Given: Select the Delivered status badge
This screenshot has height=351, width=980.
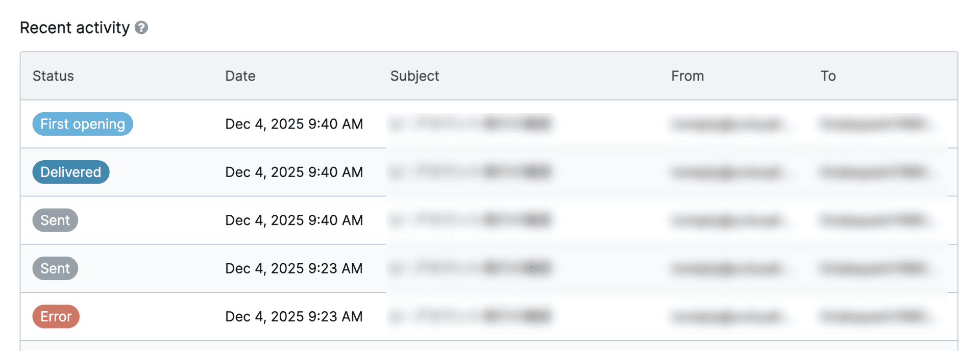Looking at the screenshot, I should 71,172.
